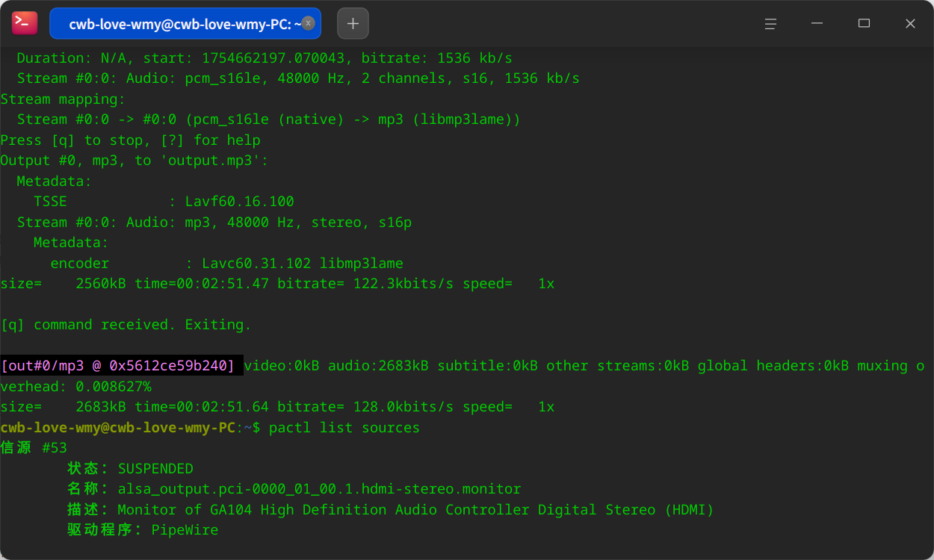Click the '状态: SUSPENDED' line
The height and width of the screenshot is (560, 934).
tap(130, 469)
